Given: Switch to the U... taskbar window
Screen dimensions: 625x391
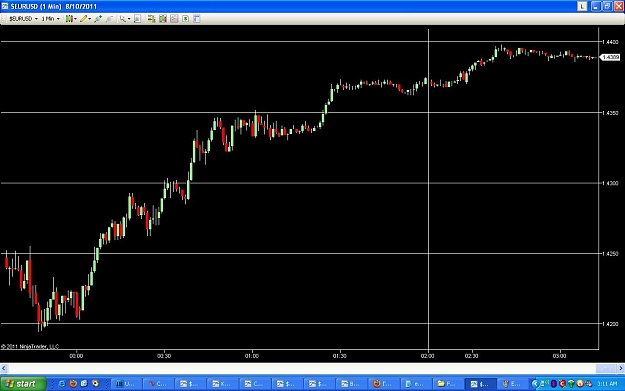Looking at the screenshot, I should coord(126,384).
